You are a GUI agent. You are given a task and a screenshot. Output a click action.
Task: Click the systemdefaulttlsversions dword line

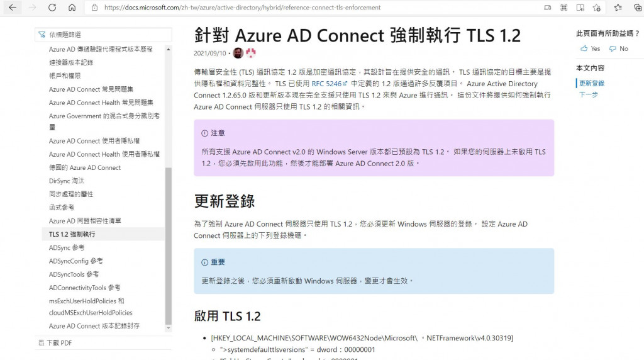click(297, 350)
